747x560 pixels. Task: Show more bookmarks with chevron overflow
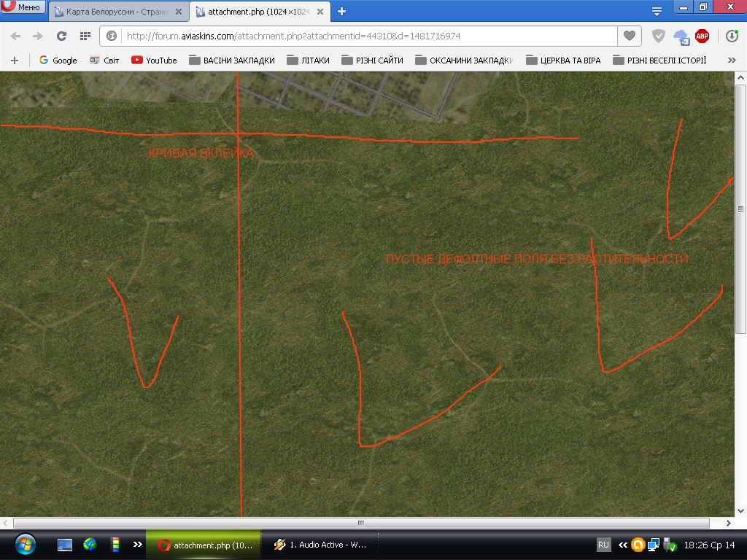coord(732,61)
